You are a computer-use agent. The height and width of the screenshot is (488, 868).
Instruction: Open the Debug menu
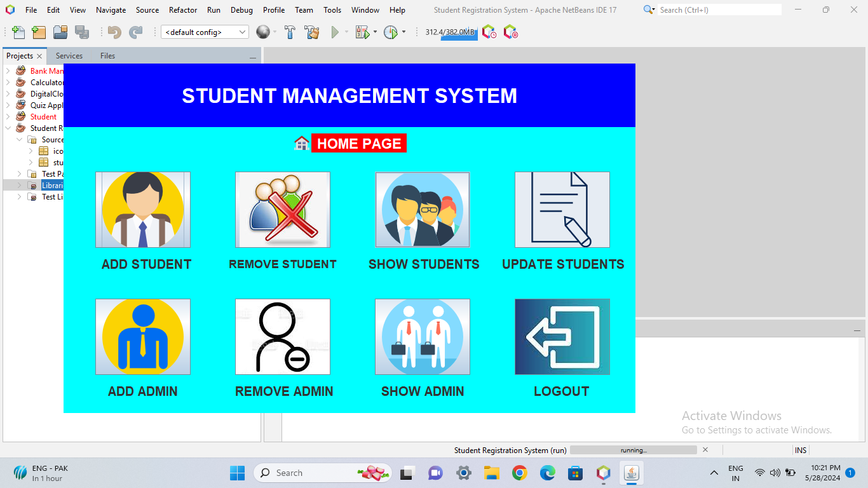(x=241, y=10)
